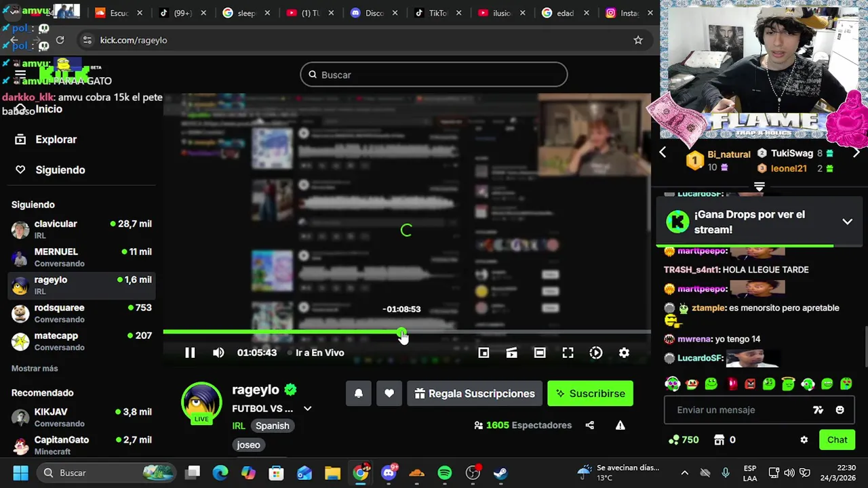Click Regala Suscripciones button
Screen dimensions: 868x488
(x=474, y=393)
